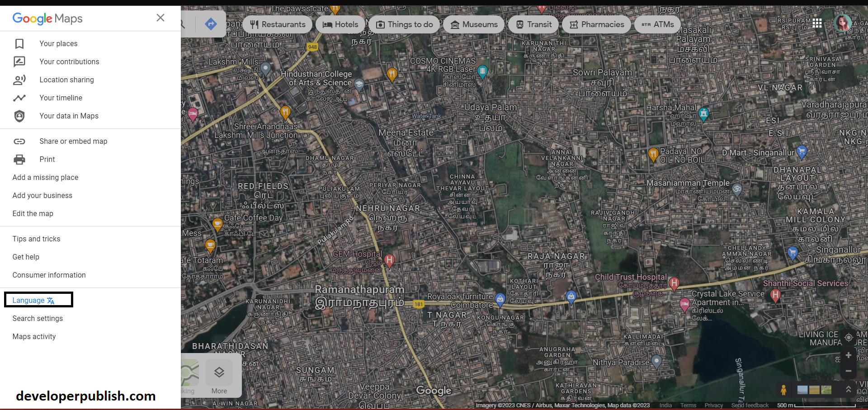Viewport: 868px width, 410px height.
Task: Expand the map layer options chevron
Action: [x=849, y=389]
